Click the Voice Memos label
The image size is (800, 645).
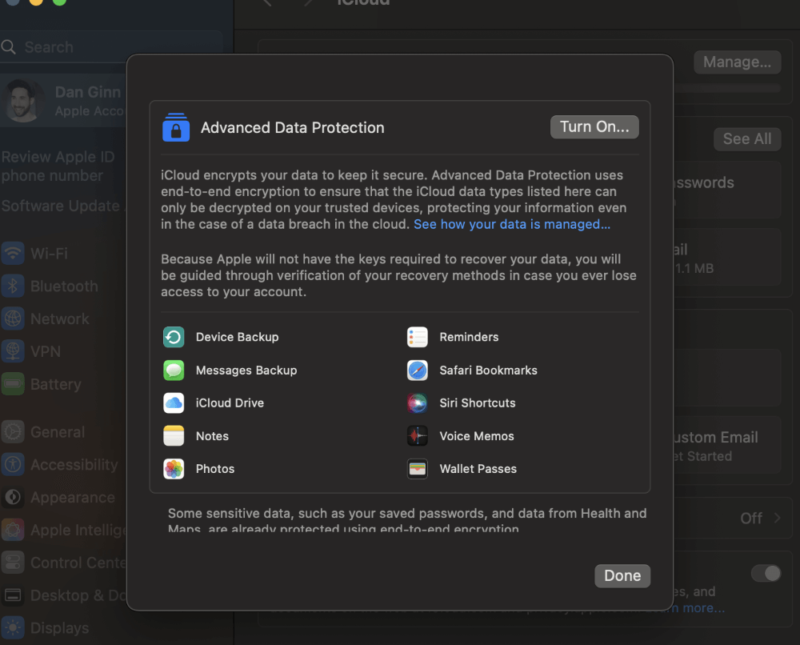477,436
